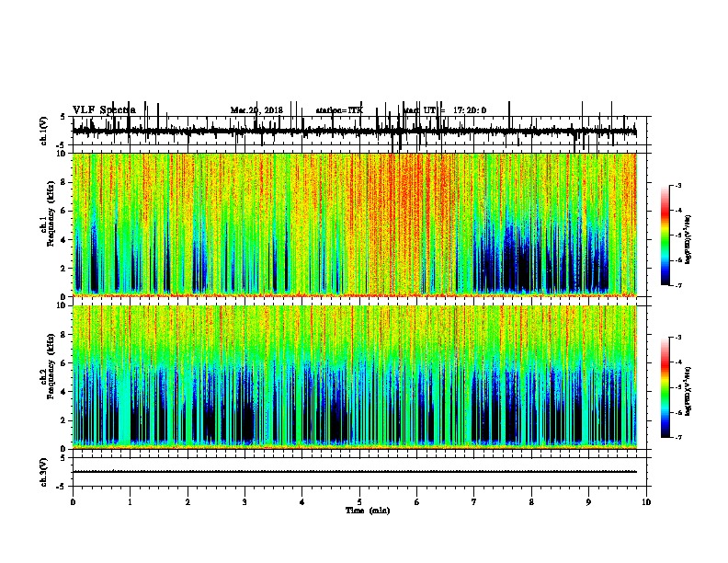Click the time axis tick label "1"
The width and height of the screenshot is (728, 563).
130,502
